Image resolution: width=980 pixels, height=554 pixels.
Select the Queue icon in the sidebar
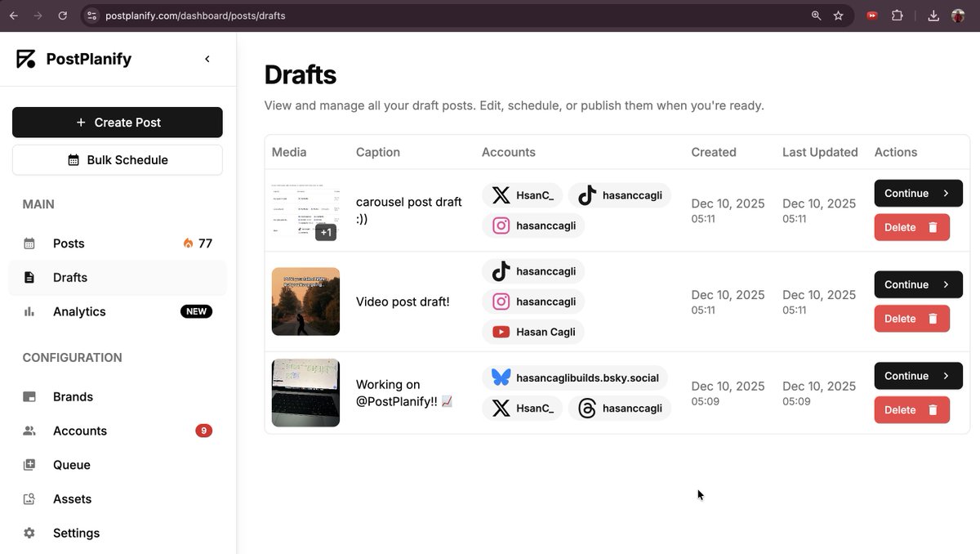(29, 464)
